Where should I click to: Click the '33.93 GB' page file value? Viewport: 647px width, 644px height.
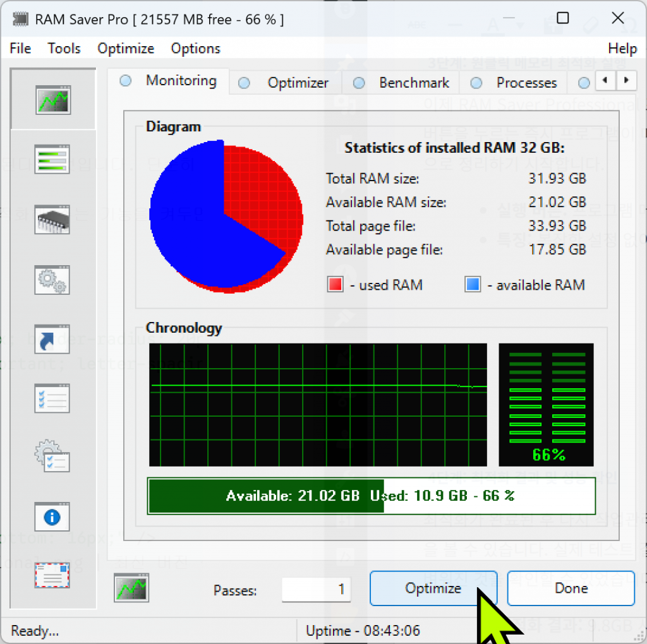tap(557, 226)
